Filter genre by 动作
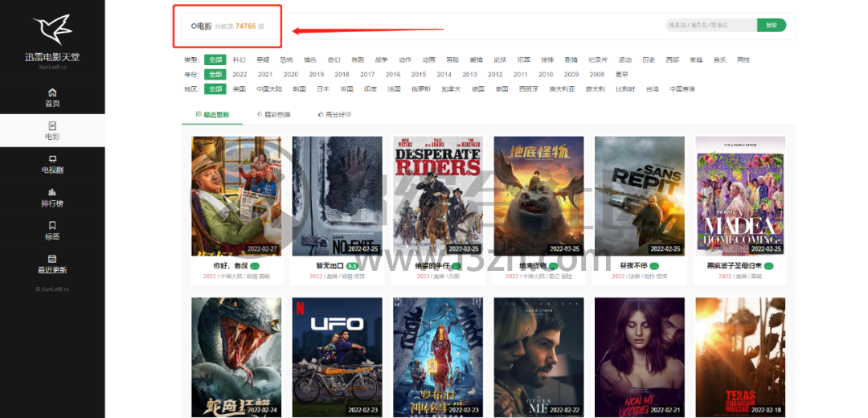 point(405,59)
